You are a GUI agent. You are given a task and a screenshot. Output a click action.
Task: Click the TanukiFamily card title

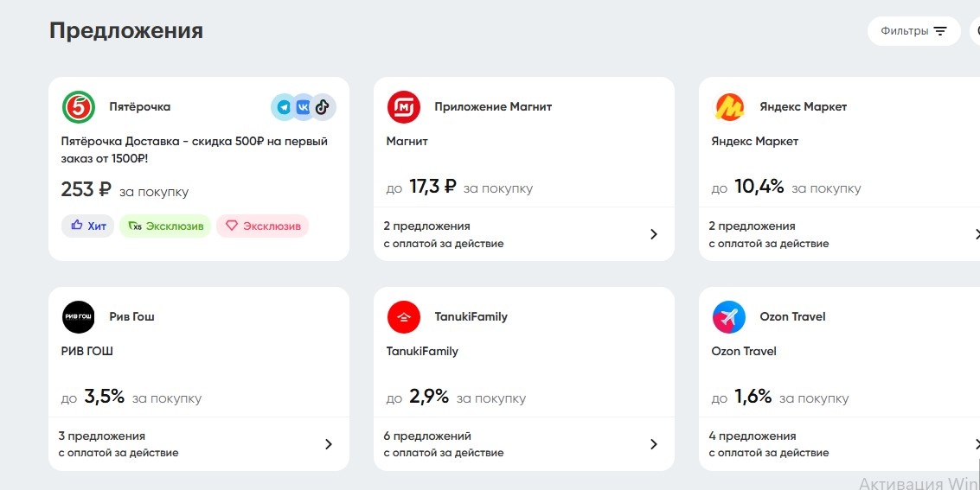[x=471, y=316]
